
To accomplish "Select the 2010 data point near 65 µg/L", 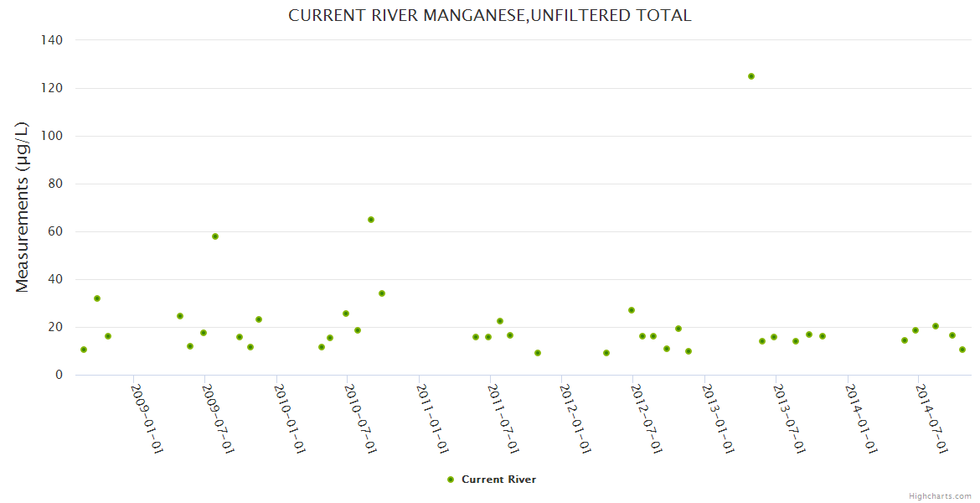I will pos(371,220).
